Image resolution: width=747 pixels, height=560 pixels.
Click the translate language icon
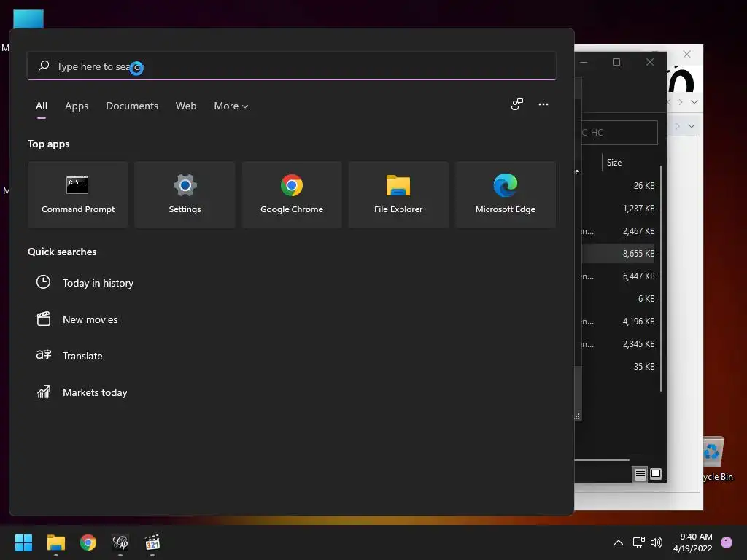tap(43, 355)
